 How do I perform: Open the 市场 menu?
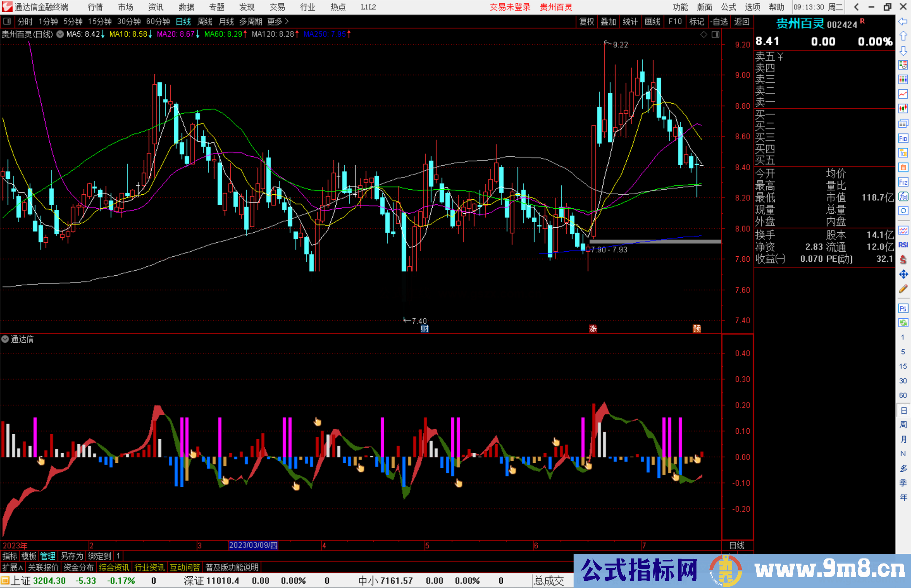(125, 7)
